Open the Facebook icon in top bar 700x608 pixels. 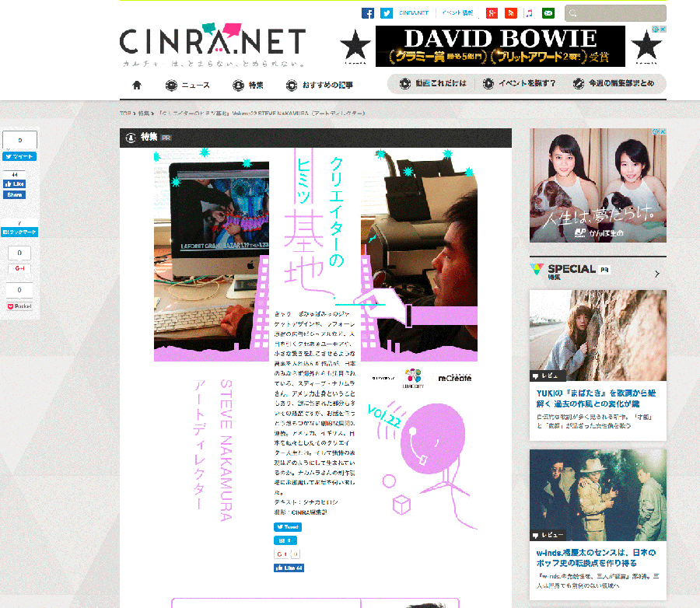point(368,13)
